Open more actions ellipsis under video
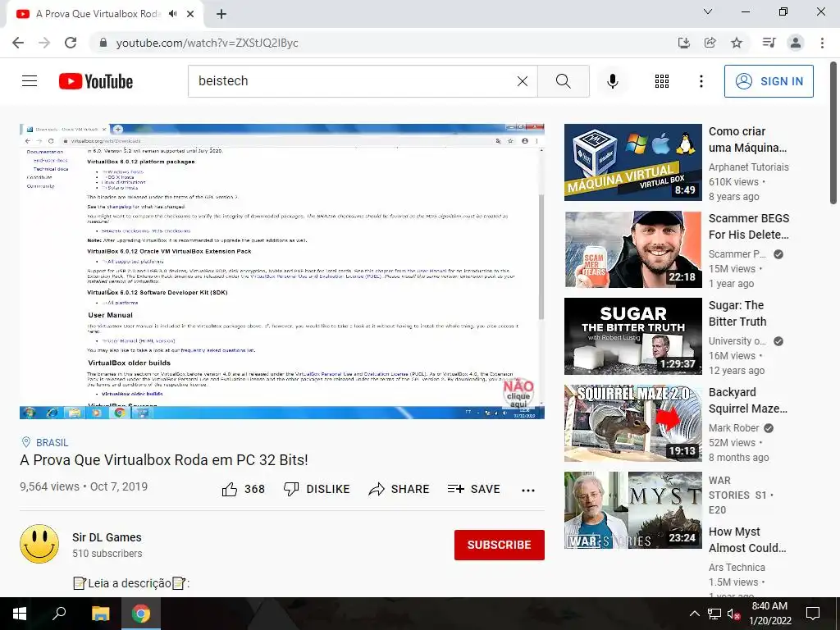 tap(528, 490)
